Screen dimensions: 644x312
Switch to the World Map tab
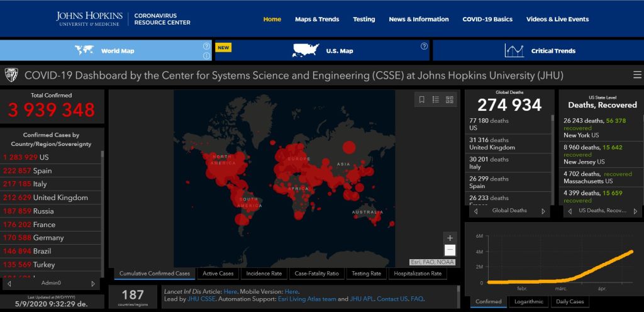(x=106, y=50)
